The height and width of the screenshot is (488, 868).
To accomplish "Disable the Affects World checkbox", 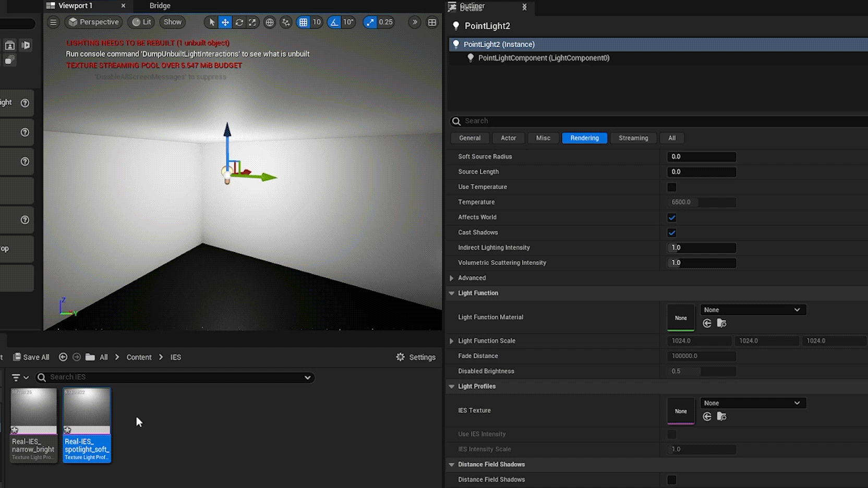I will pyautogui.click(x=672, y=217).
